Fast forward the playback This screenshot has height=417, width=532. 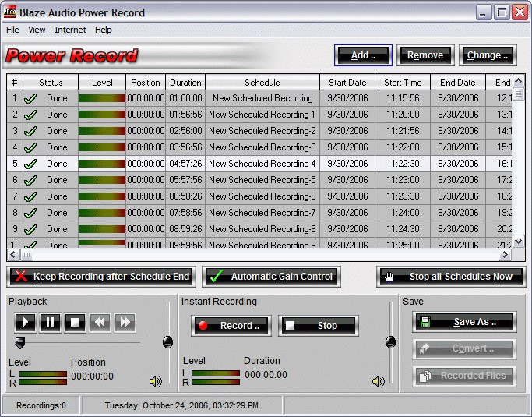pyautogui.click(x=125, y=322)
